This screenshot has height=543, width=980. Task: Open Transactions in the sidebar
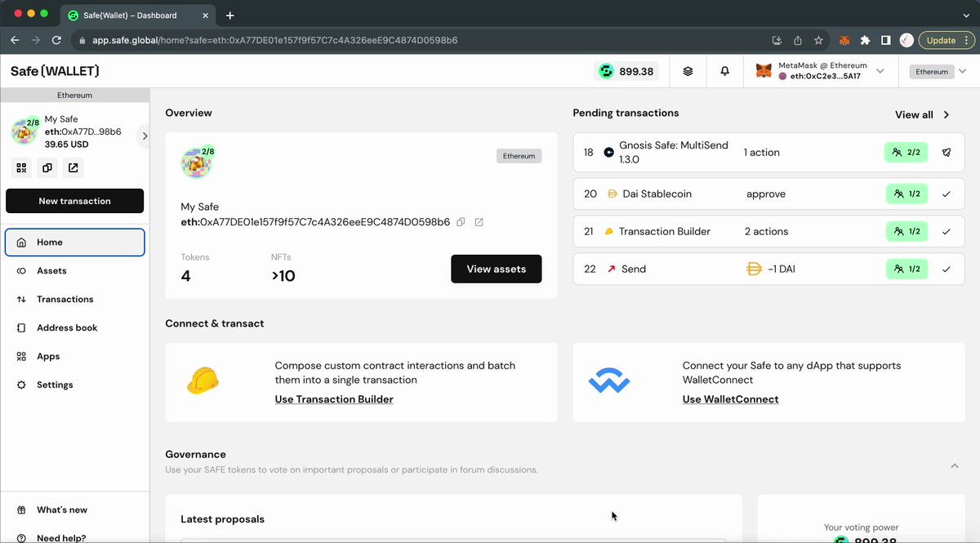pos(74,300)
